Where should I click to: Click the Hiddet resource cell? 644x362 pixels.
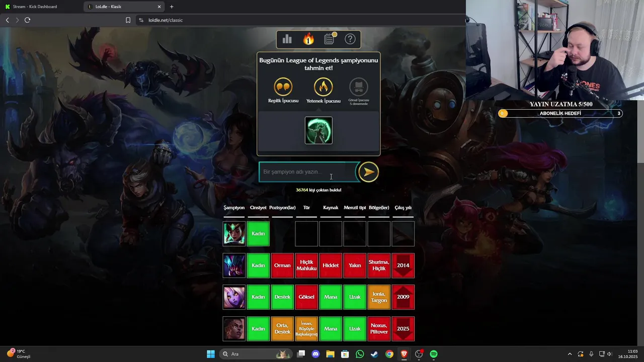[331, 265]
